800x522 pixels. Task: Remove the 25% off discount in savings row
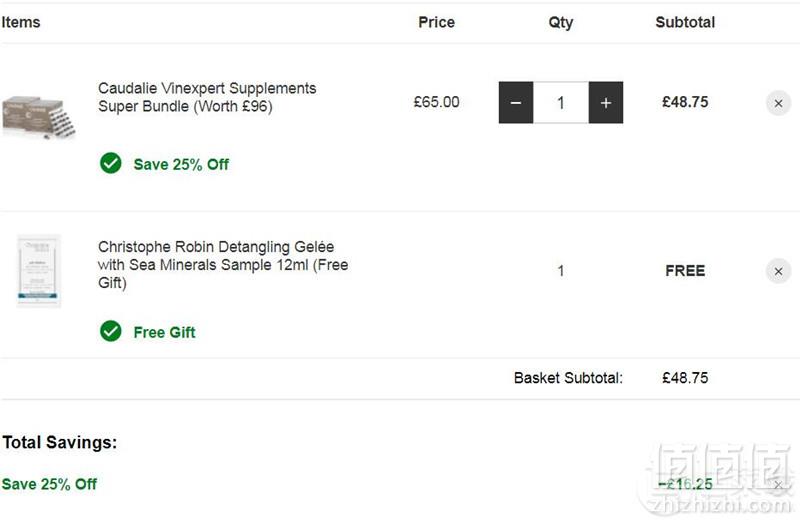click(778, 485)
